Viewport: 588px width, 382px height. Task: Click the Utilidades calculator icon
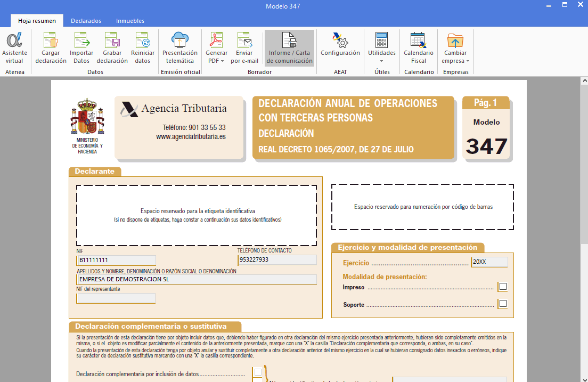381,40
